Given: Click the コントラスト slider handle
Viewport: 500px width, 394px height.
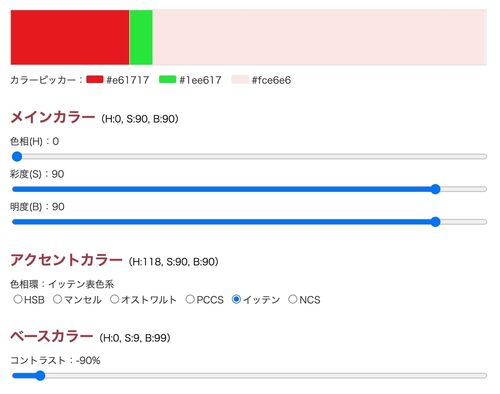Looking at the screenshot, I should pyautogui.click(x=40, y=376).
